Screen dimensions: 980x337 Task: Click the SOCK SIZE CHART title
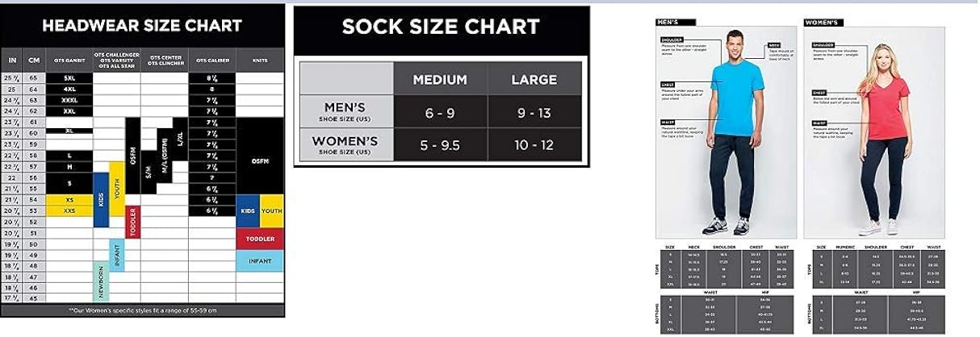[441, 26]
